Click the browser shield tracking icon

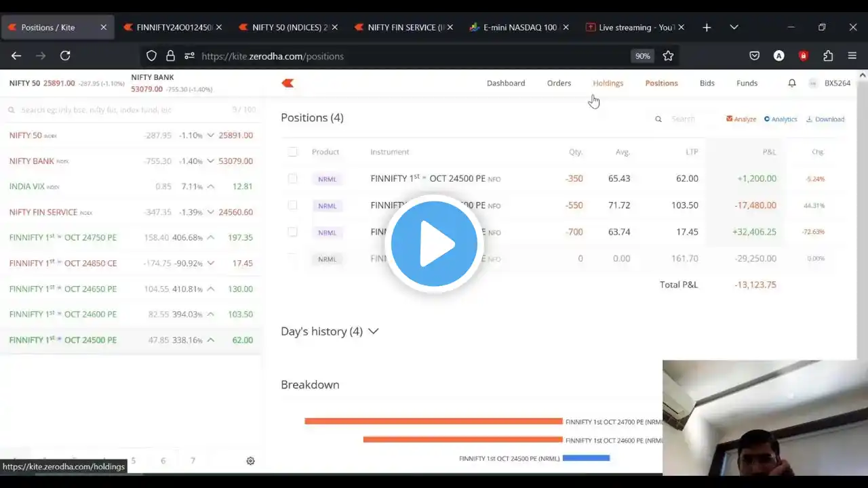coord(151,56)
